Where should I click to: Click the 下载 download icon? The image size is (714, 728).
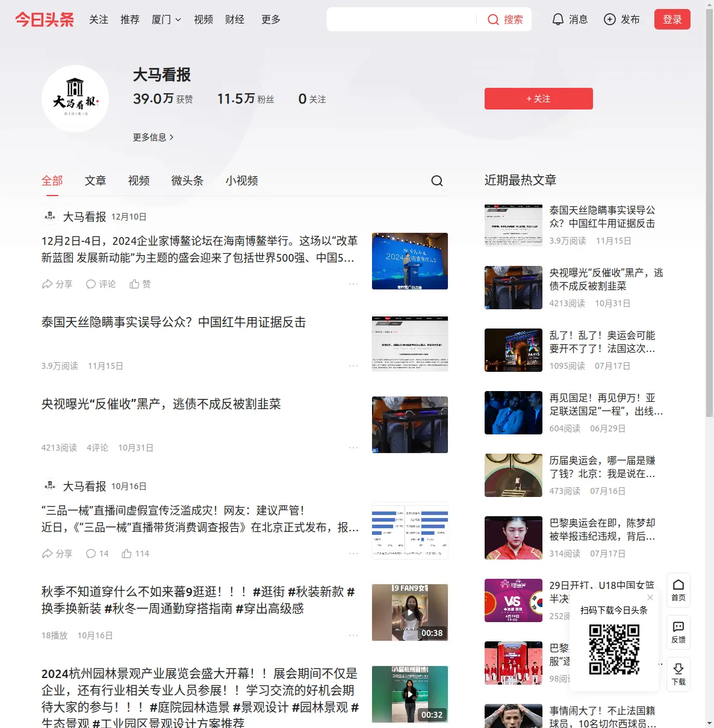coord(678,674)
